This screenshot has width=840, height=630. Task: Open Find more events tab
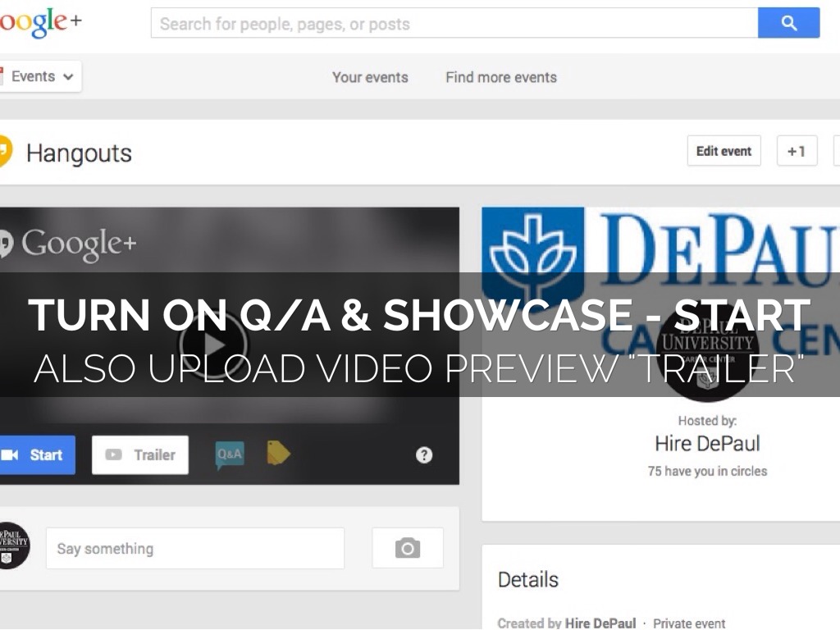pos(501,77)
